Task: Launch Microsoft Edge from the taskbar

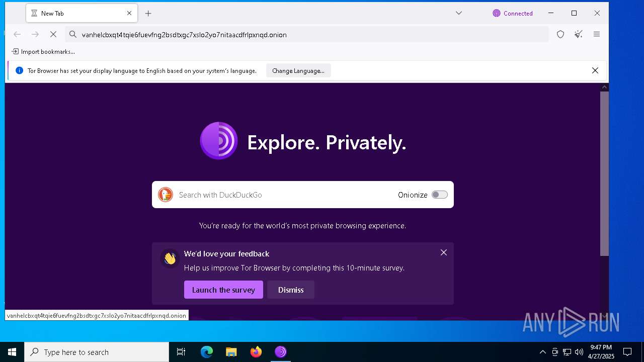Action: tap(206, 352)
